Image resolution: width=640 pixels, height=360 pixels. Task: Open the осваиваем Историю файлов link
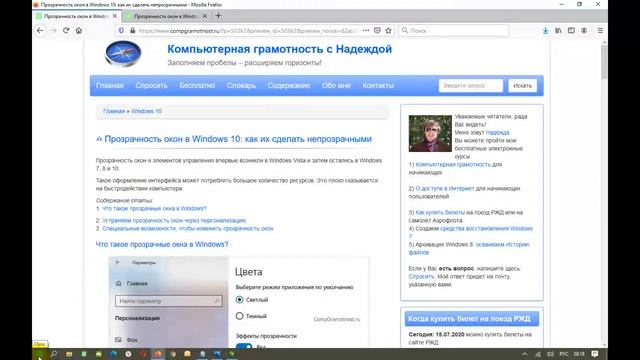point(502,244)
